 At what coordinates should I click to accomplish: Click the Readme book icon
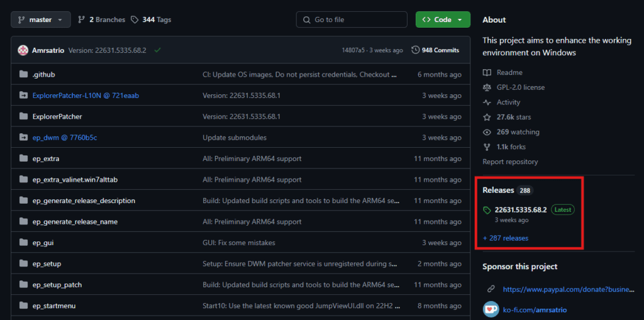click(487, 73)
